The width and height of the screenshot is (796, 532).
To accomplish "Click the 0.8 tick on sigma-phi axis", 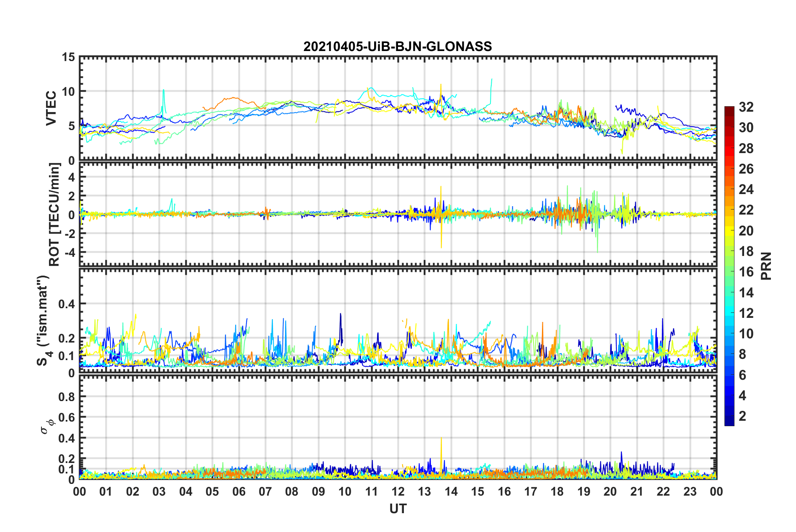I will point(66,396).
